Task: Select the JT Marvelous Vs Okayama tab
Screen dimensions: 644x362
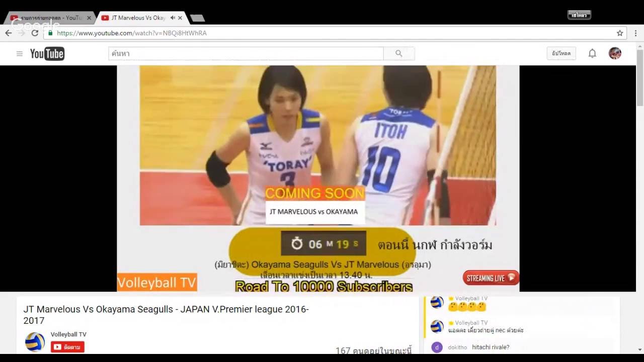Action: [x=141, y=18]
